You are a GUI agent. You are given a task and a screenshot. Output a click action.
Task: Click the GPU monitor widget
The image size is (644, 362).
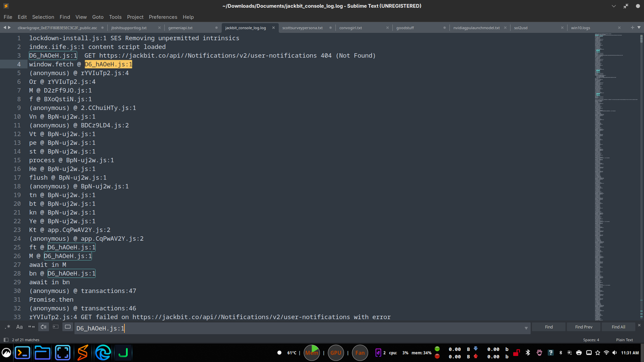pos(336,353)
